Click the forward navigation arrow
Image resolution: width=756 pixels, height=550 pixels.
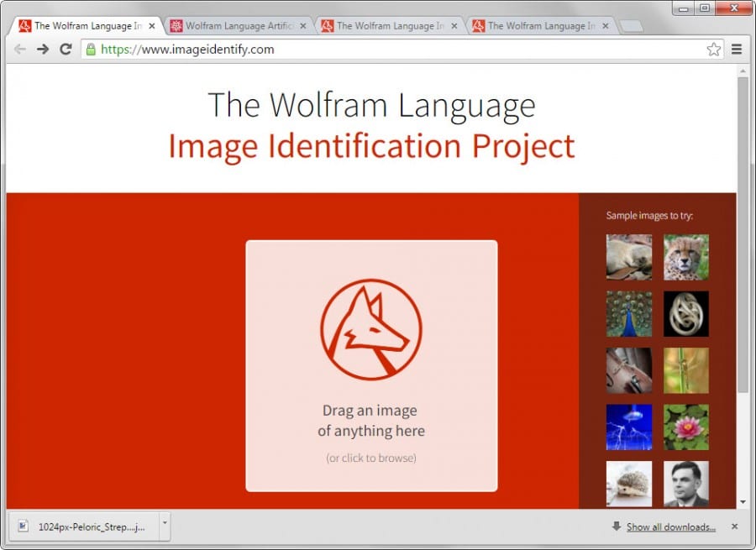click(42, 50)
